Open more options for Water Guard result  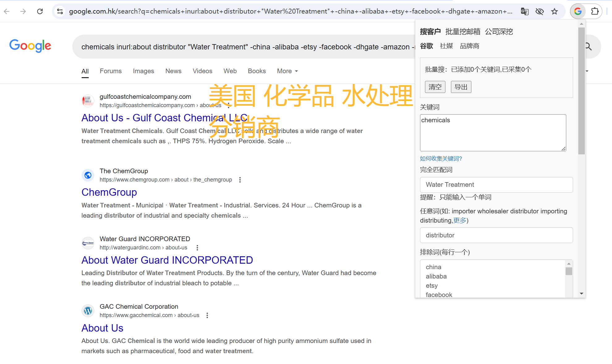coord(197,248)
